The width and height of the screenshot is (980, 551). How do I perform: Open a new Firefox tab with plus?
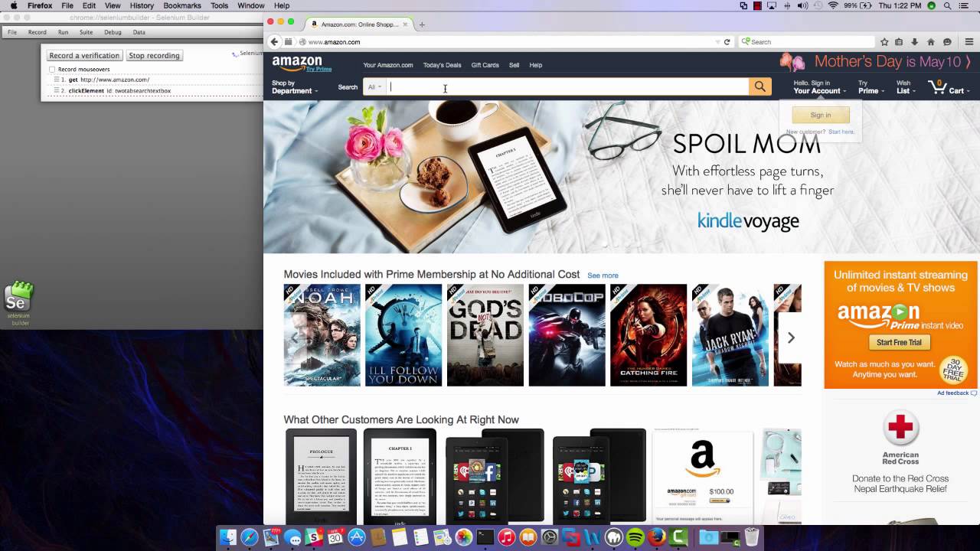click(x=422, y=24)
